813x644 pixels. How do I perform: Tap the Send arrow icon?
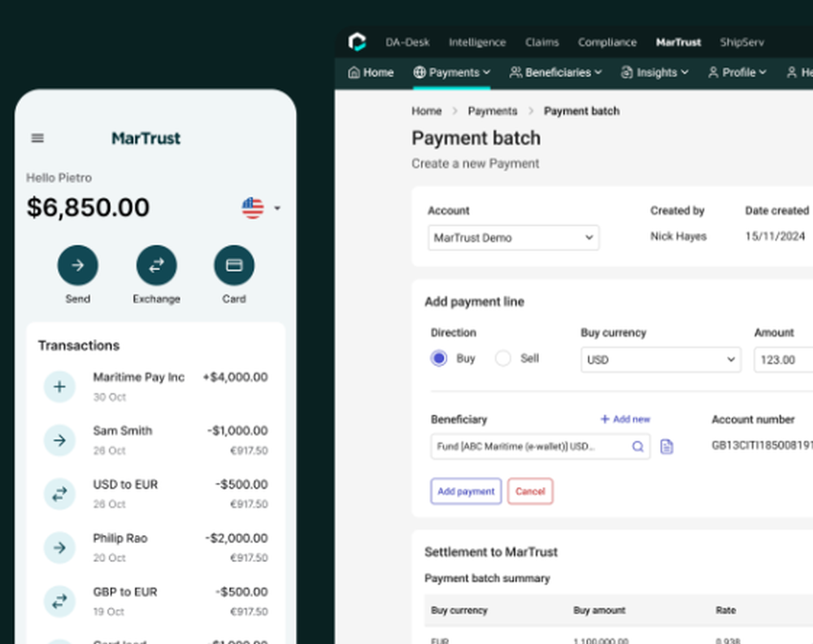pos(78,265)
